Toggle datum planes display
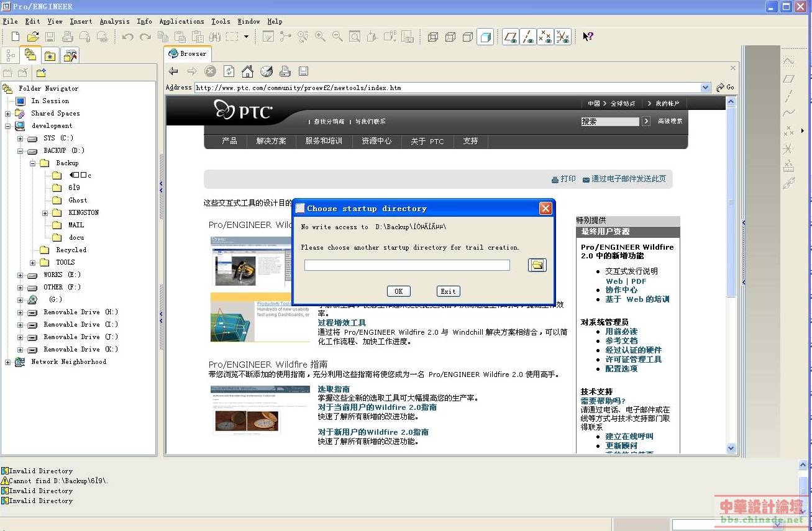The width and height of the screenshot is (812, 531). coord(510,37)
